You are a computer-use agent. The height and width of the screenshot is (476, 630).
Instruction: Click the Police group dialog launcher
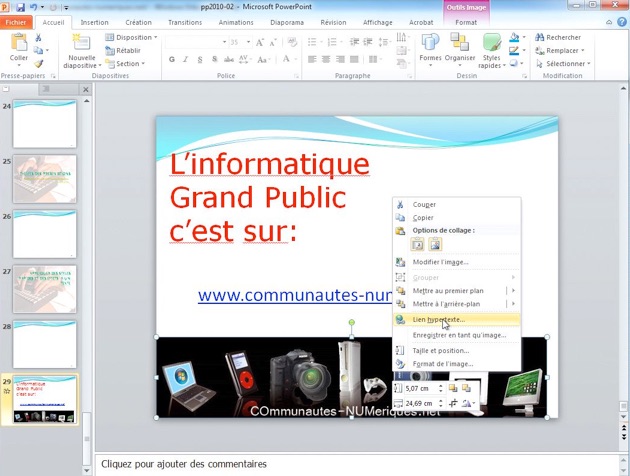[297, 76]
